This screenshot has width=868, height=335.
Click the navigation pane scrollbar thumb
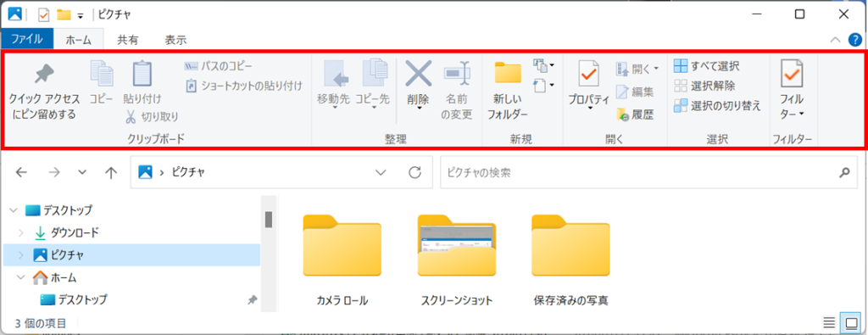(269, 220)
